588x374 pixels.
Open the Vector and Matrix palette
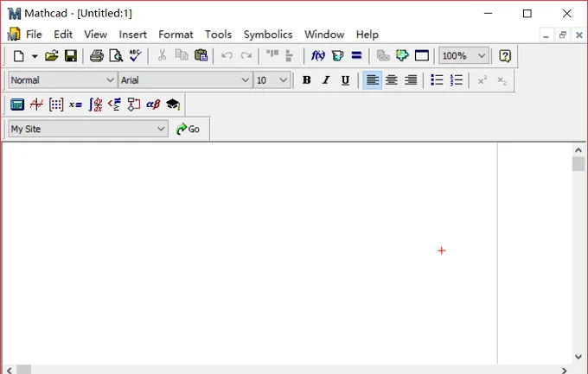click(x=56, y=105)
